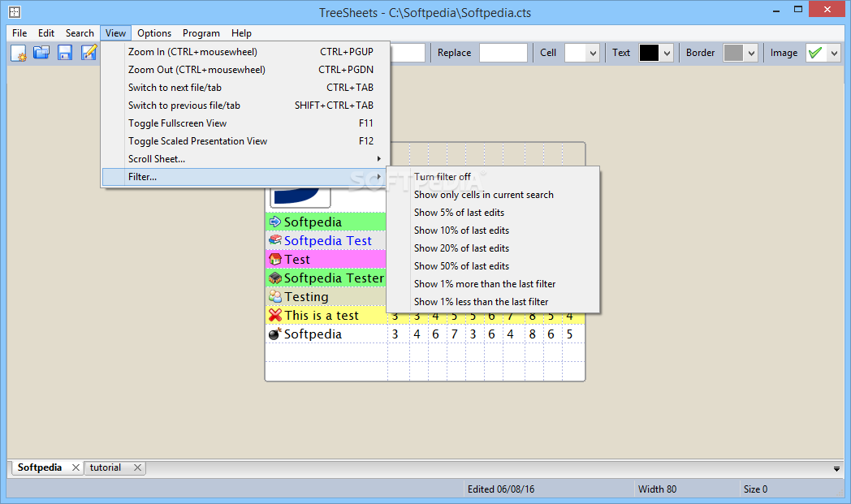This screenshot has width=851, height=504.
Task: Choose Toggle Fullscreen View
Action: point(246,123)
